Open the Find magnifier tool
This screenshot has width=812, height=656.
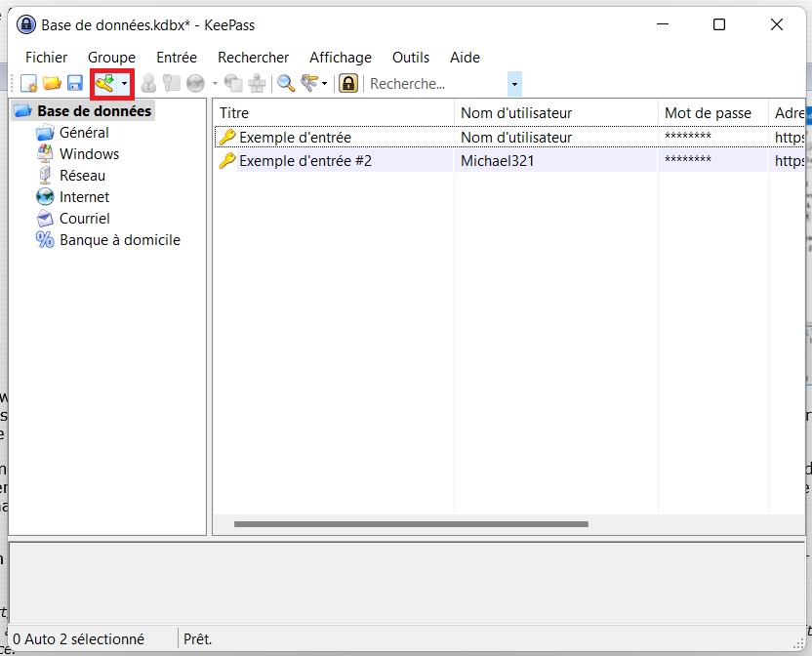[x=286, y=84]
